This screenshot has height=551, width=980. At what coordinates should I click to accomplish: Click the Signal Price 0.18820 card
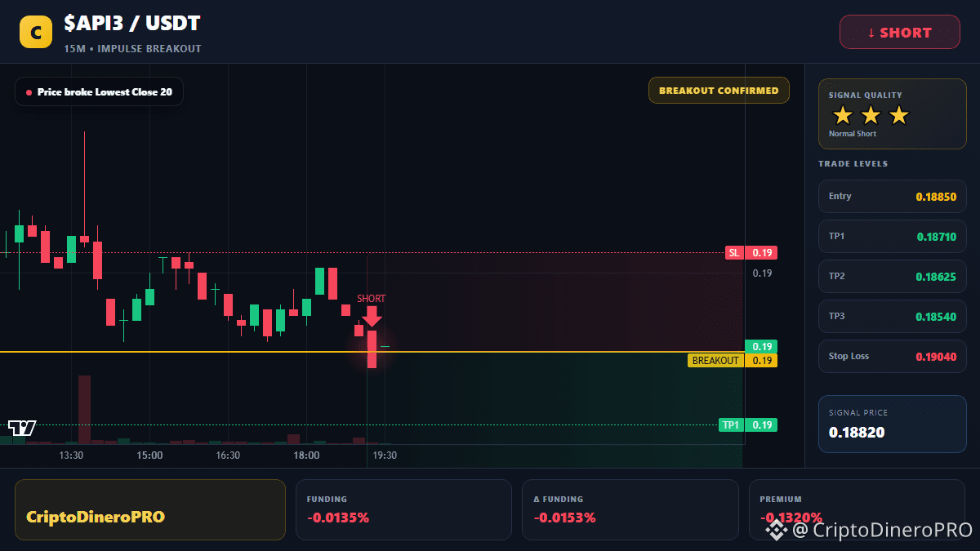[x=893, y=424]
